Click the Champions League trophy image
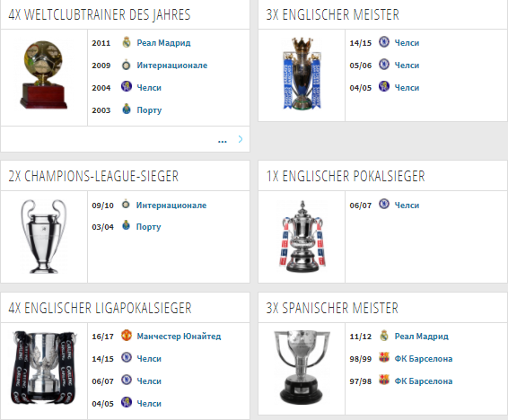 pyautogui.click(x=44, y=236)
